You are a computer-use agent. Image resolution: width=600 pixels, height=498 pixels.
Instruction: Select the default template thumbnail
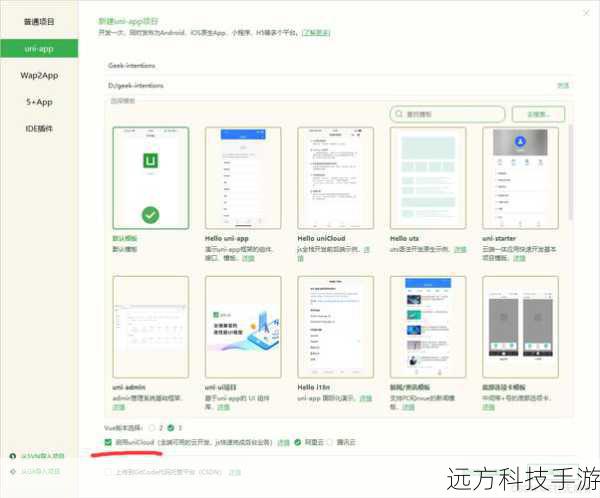coord(151,178)
